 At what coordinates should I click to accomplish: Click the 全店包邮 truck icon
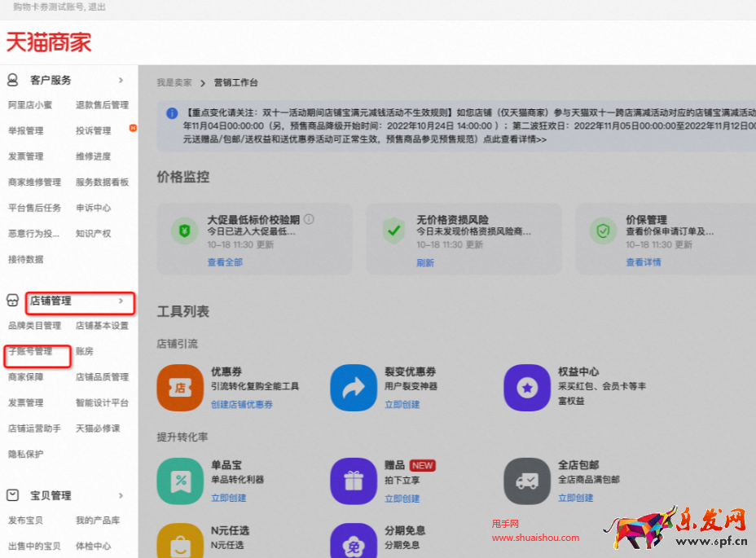coord(526,480)
